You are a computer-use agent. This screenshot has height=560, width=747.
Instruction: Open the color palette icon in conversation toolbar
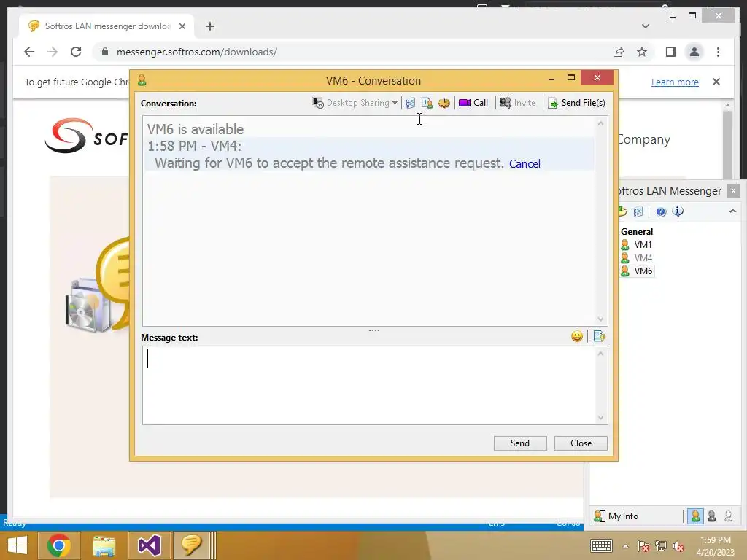(444, 103)
